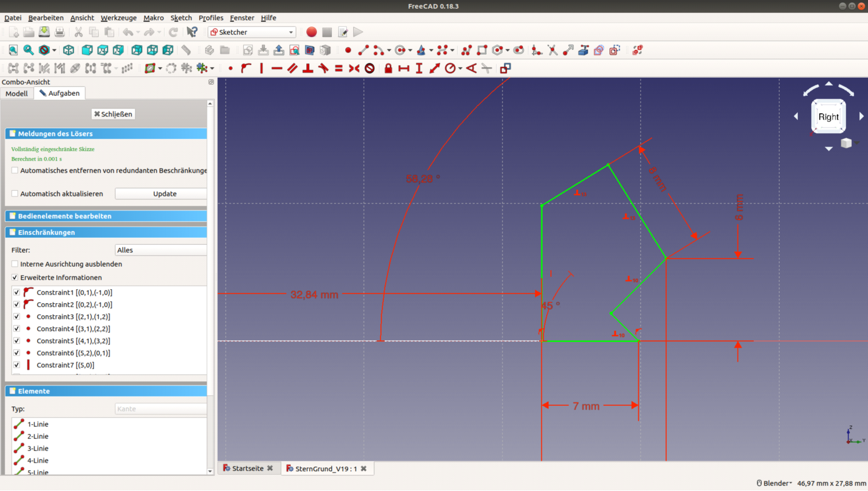The image size is (868, 491).
Task: Select the rectangle drawing tool
Action: [x=482, y=50]
